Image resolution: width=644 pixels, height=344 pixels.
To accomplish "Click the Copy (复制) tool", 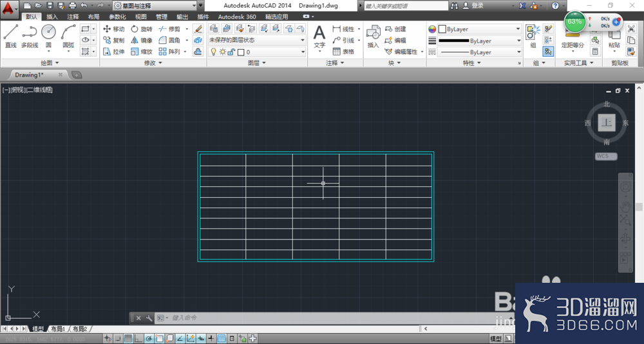I will [x=114, y=41].
